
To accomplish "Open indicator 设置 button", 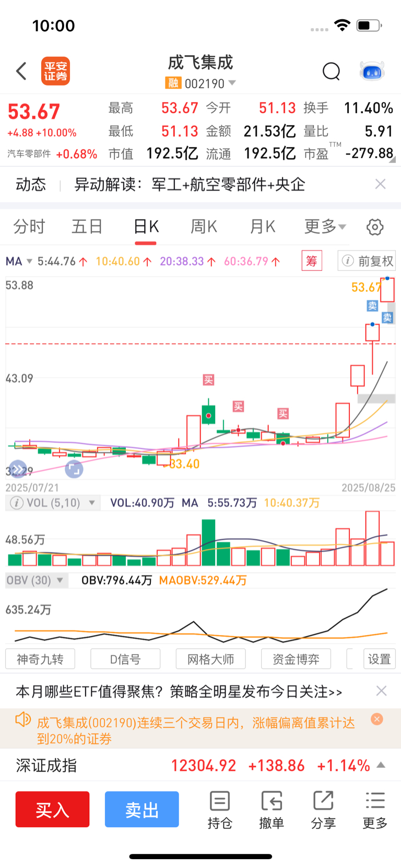I will click(380, 659).
